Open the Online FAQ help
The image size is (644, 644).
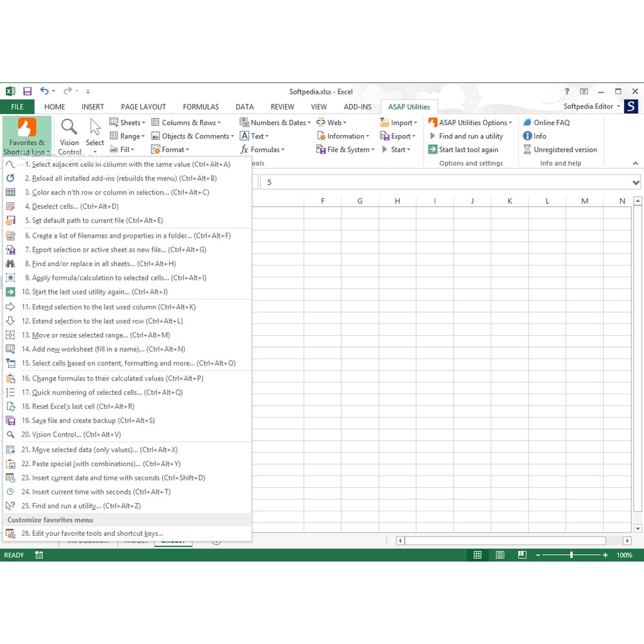tap(551, 123)
